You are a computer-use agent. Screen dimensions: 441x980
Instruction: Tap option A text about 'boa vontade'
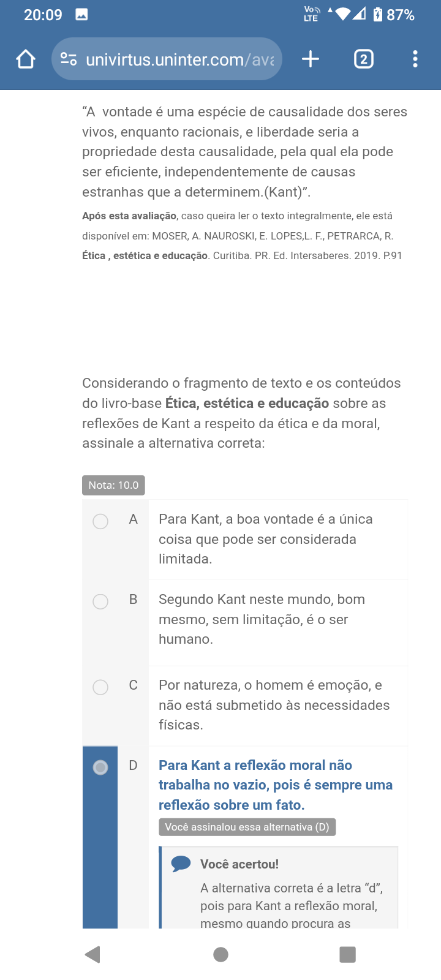[x=265, y=539]
